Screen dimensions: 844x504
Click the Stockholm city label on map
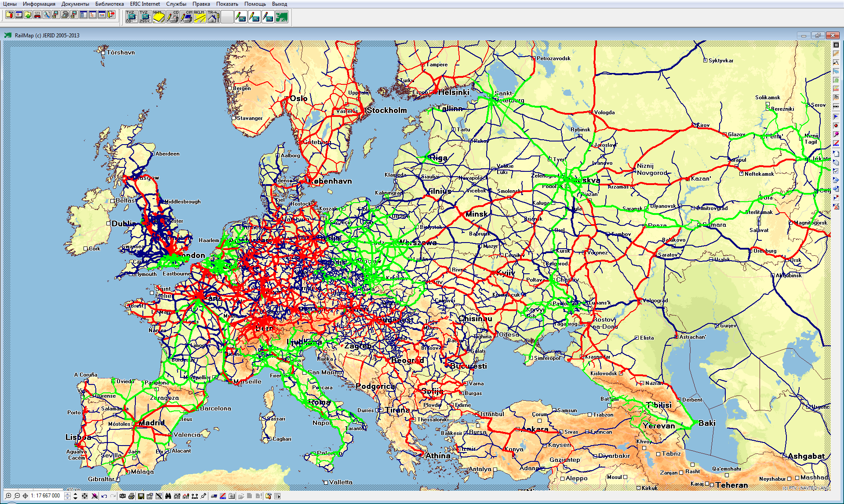(x=387, y=110)
